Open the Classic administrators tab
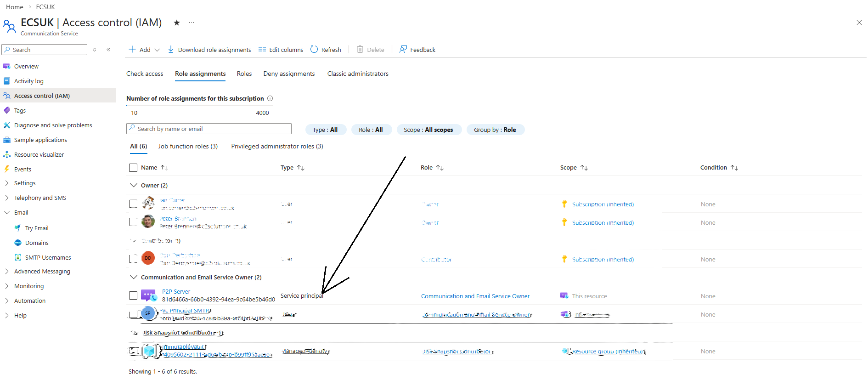The image size is (868, 386). coord(358,74)
